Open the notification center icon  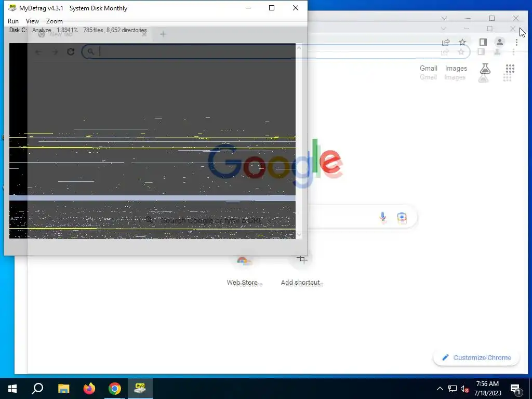[x=516, y=389]
